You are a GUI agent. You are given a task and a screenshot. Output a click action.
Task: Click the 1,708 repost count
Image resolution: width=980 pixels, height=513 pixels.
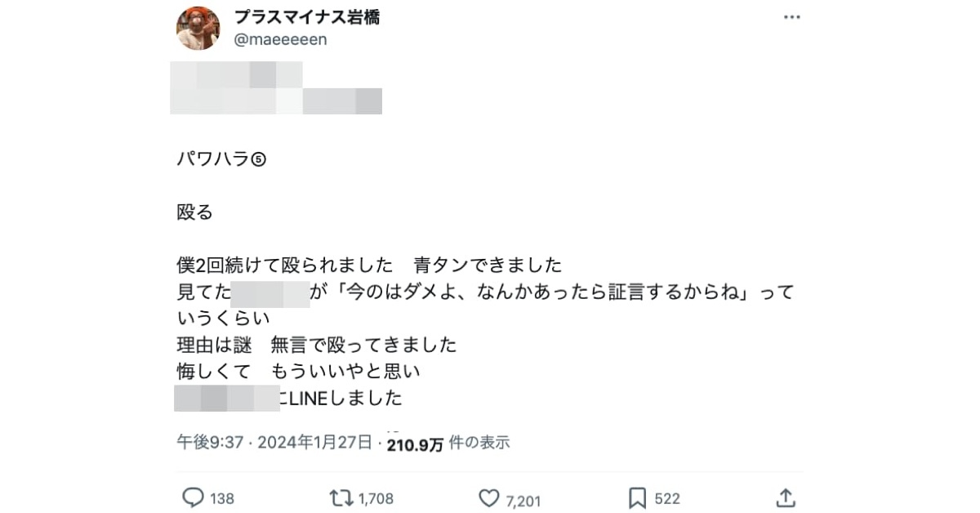[376, 498]
